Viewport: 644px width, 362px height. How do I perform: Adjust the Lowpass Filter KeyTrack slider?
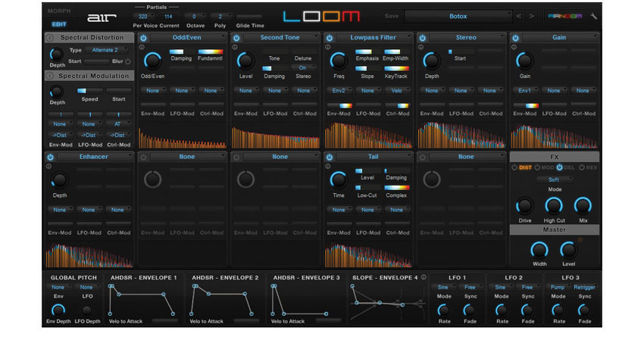click(x=397, y=69)
